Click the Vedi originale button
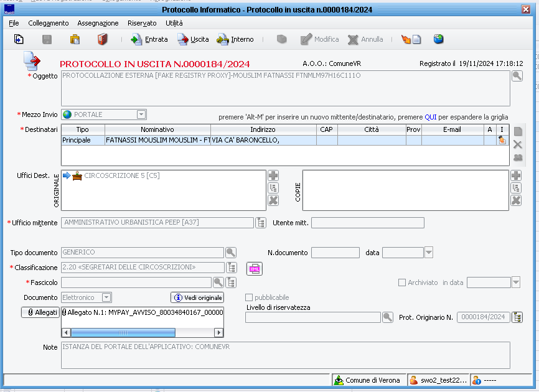Screen dimensions: 539x392 click(x=197, y=298)
